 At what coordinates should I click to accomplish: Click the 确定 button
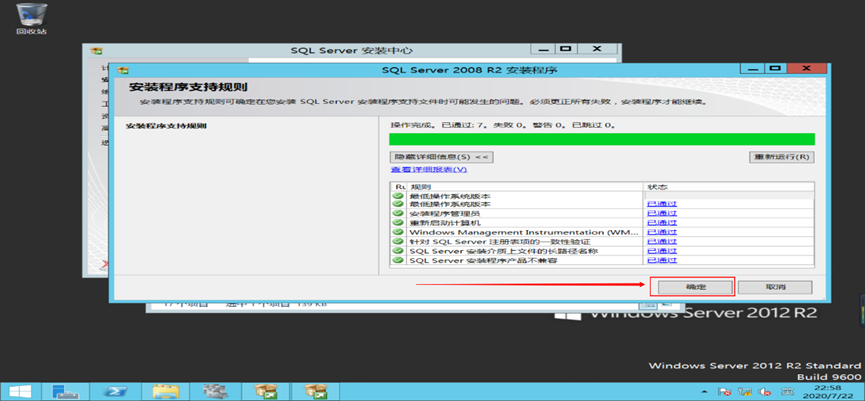693,287
